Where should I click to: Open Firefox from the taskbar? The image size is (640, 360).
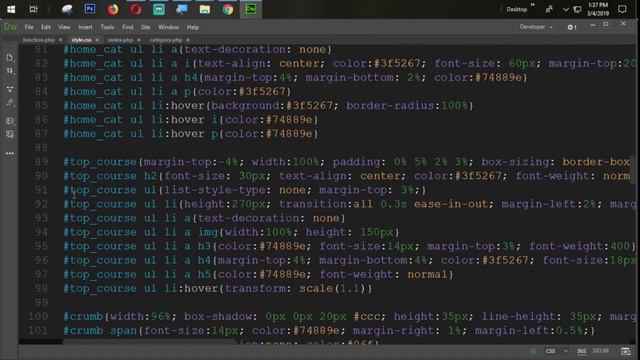(x=113, y=9)
